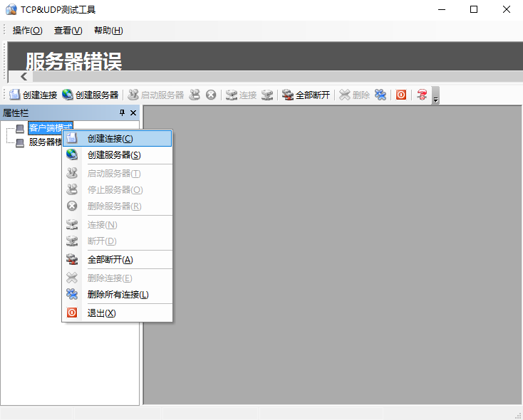
Task: Select 全部断开(A) context menu entry
Action: [110, 260]
